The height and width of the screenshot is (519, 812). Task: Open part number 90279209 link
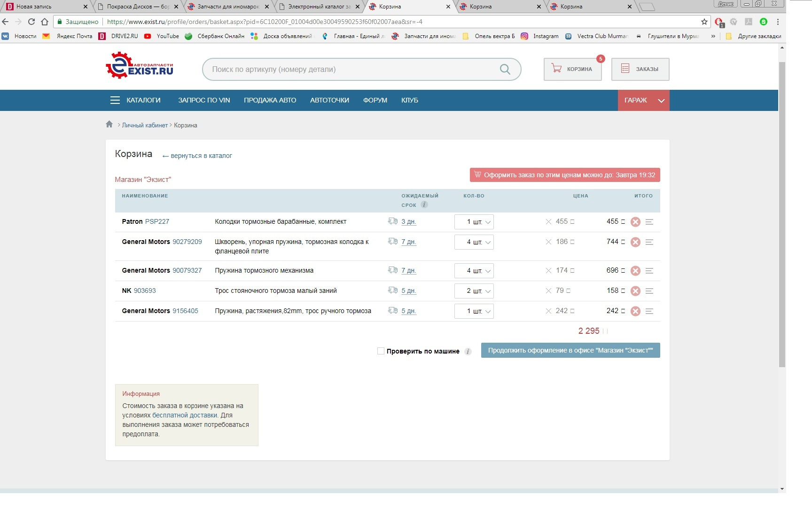(187, 242)
